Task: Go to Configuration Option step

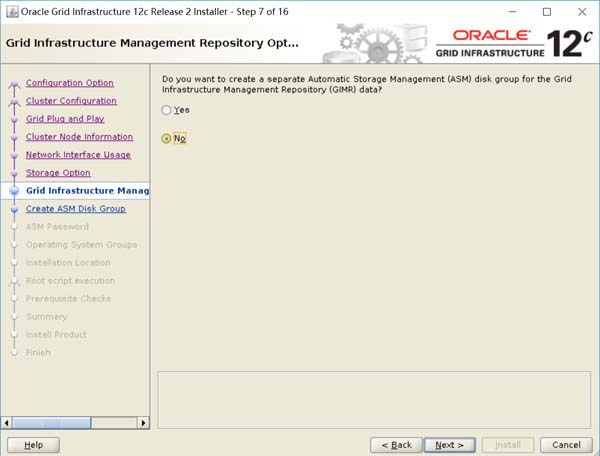Action: point(70,83)
